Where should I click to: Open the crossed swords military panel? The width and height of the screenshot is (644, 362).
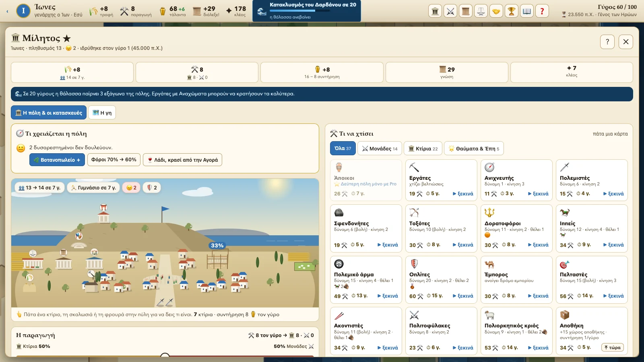(450, 11)
